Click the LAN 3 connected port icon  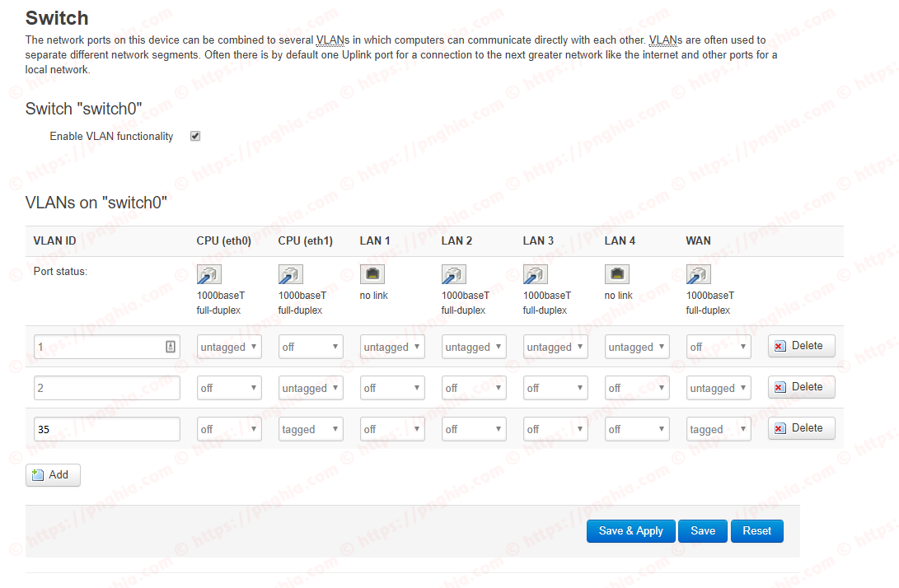pos(535,274)
